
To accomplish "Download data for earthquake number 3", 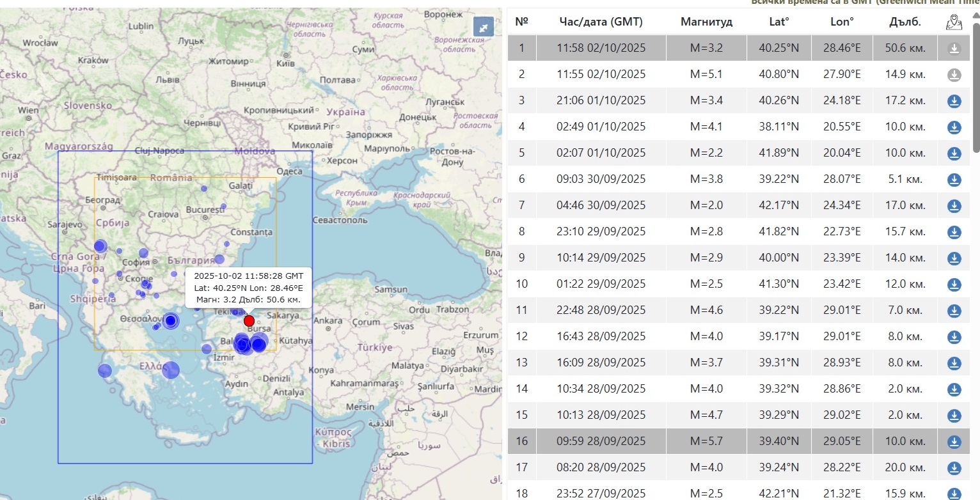I will 954,101.
